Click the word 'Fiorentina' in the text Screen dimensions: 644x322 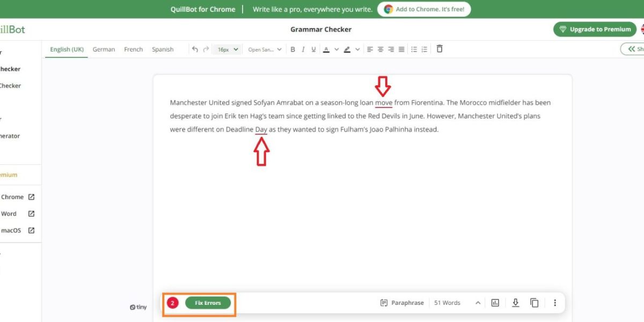click(427, 103)
